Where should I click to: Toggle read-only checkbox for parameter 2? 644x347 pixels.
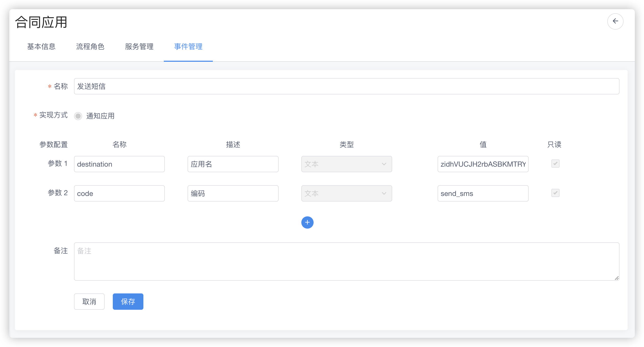(x=555, y=193)
